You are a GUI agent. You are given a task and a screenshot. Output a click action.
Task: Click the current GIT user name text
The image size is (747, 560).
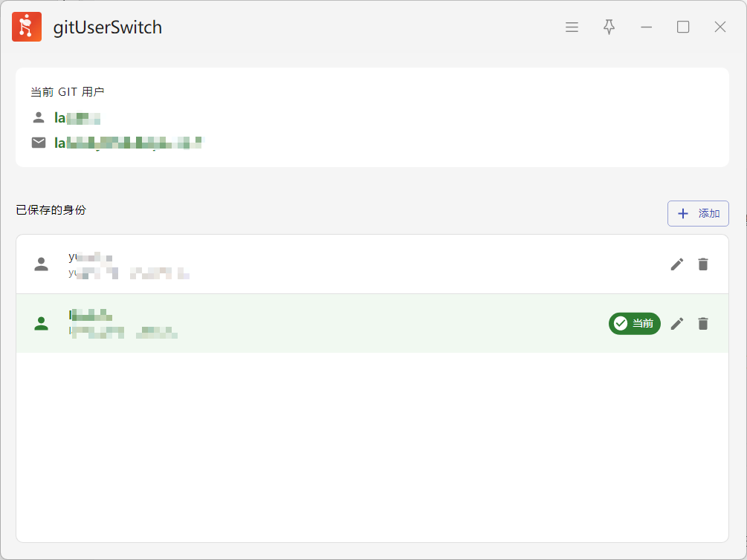[77, 117]
